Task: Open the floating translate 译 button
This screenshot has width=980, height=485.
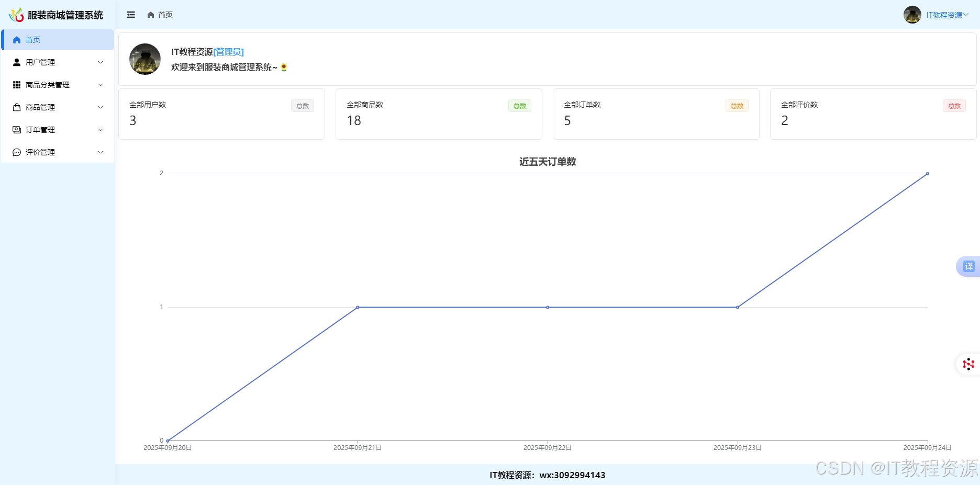Action: click(x=969, y=266)
